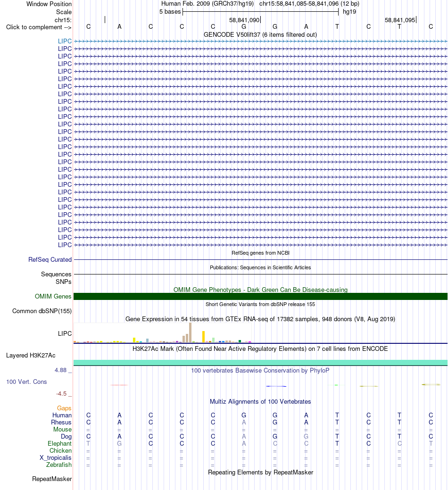448x490 pixels.
Task: Click the 'RepeatMasker' track label
Action: click(x=52, y=479)
